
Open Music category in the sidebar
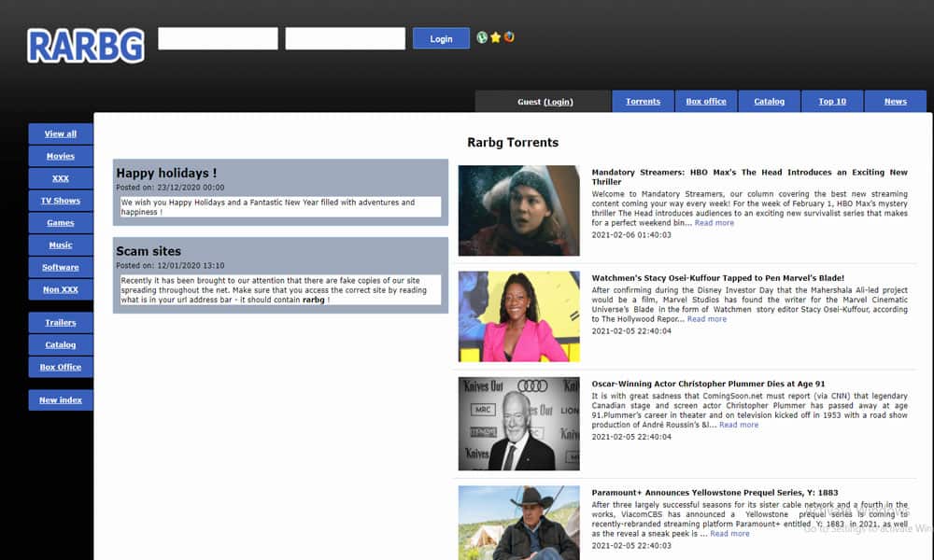61,245
